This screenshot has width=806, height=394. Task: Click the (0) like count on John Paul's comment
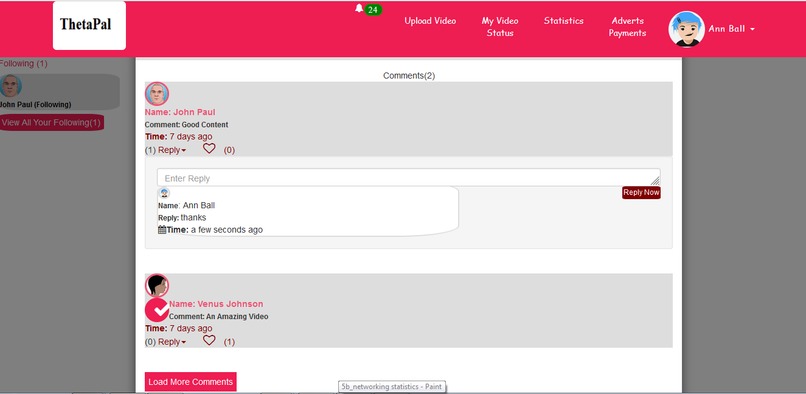pyautogui.click(x=229, y=150)
